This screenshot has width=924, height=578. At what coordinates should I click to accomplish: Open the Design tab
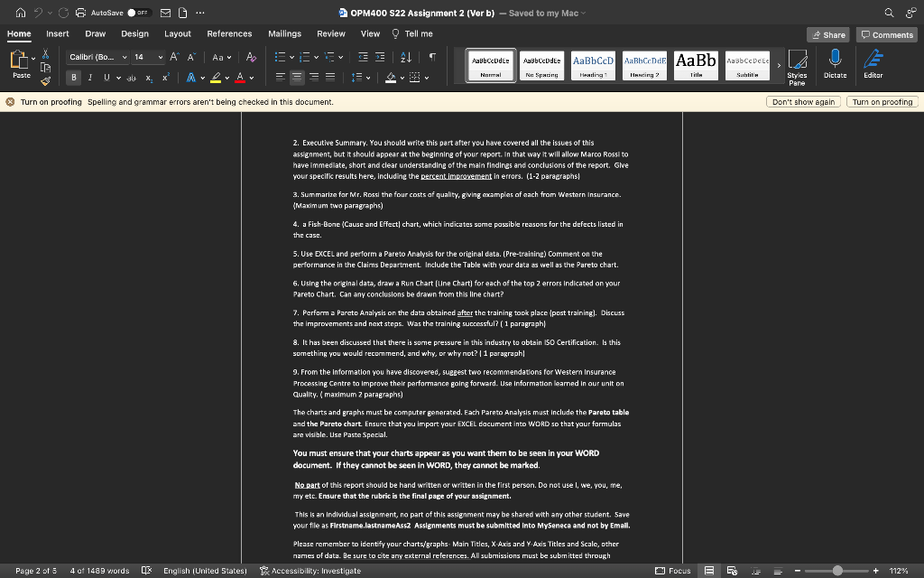pyautogui.click(x=135, y=33)
